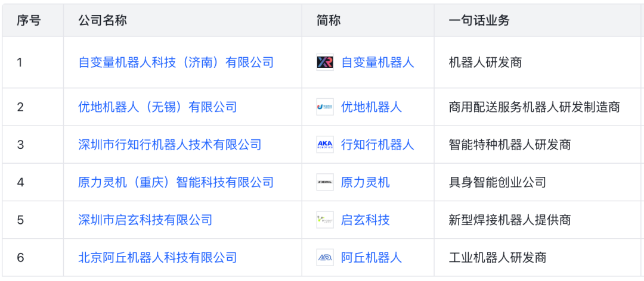Screen dimensions: 644x281
Task: Click the 一句话业务 column header
Action: point(538,20)
